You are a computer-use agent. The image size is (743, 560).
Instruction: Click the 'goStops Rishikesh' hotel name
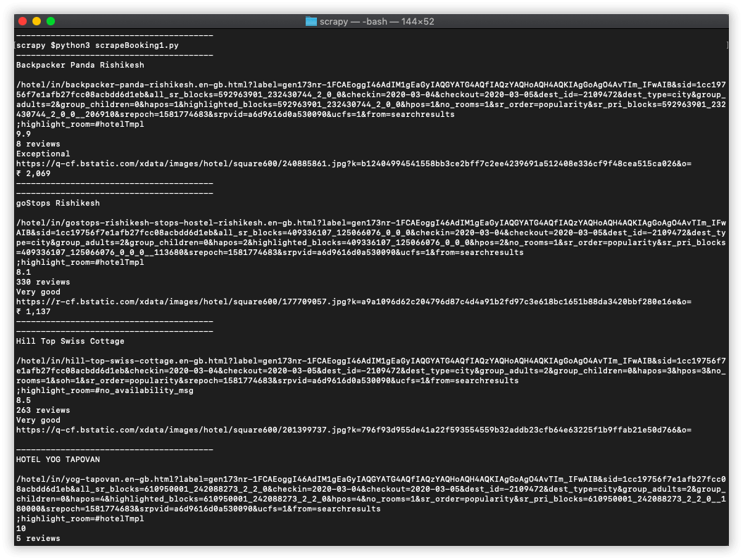(58, 204)
